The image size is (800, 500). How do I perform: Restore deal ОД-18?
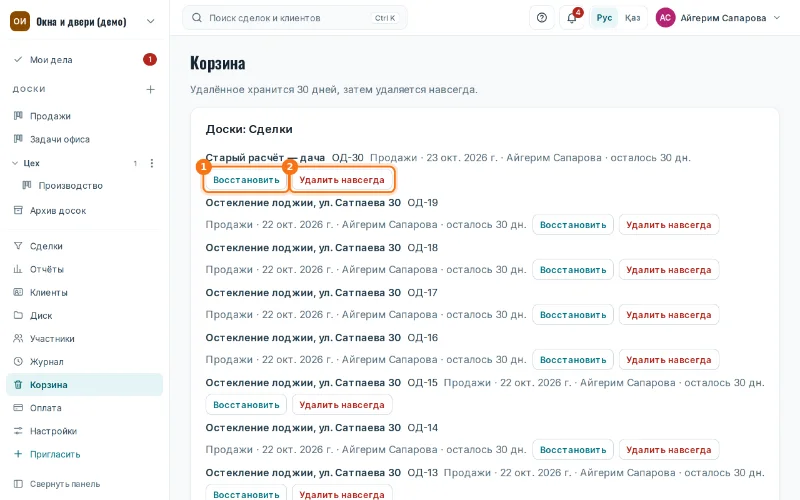pyautogui.click(x=573, y=269)
